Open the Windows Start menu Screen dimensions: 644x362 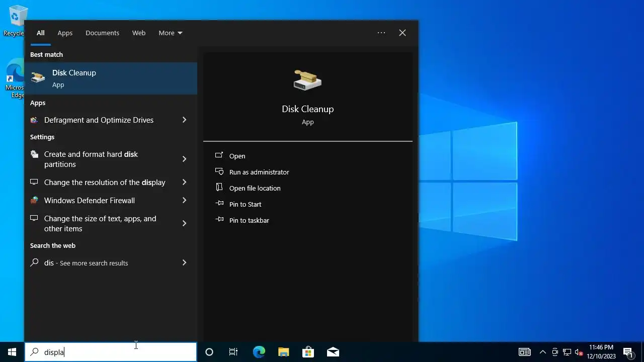12,352
